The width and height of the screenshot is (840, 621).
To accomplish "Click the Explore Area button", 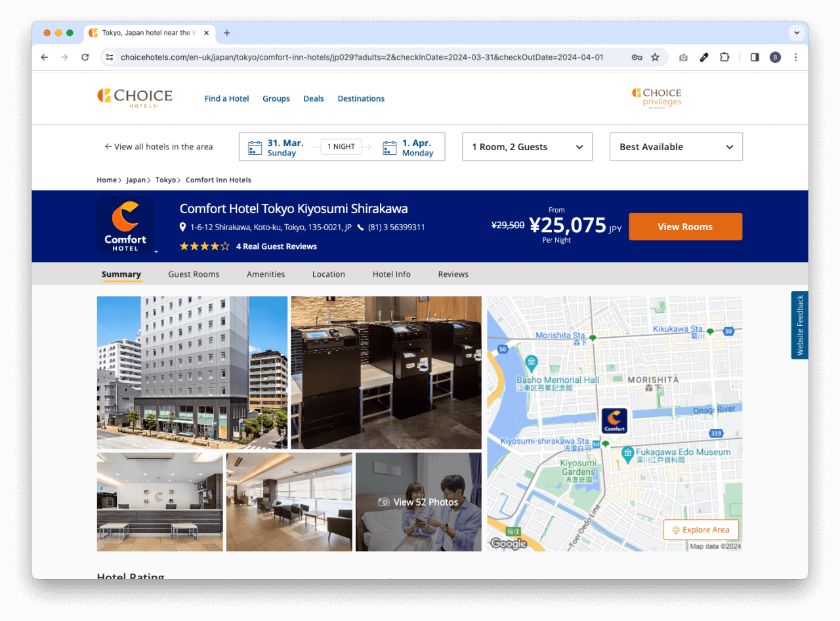I will (x=701, y=530).
